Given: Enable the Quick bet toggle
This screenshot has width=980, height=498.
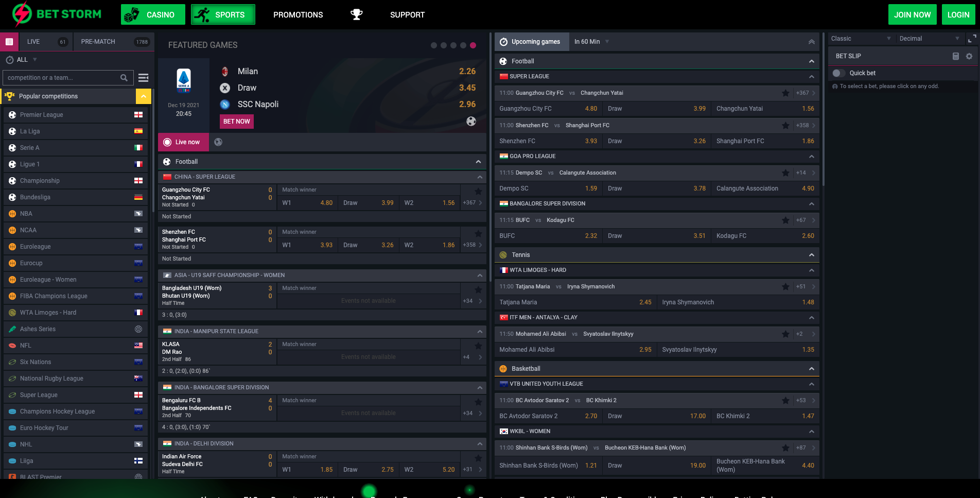Looking at the screenshot, I should [x=839, y=73].
